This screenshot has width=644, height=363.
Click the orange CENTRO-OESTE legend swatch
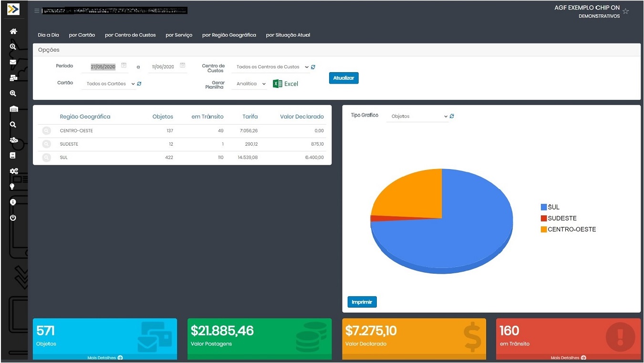pyautogui.click(x=544, y=229)
